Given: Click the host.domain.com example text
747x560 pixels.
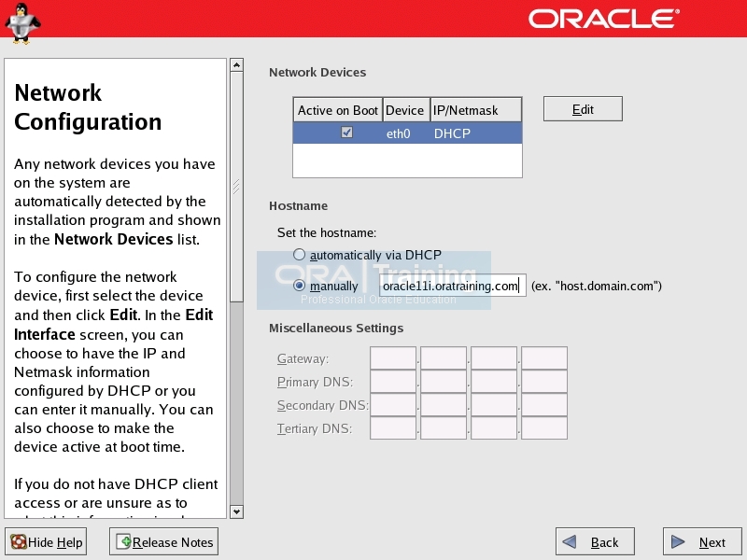Looking at the screenshot, I should pos(597,286).
